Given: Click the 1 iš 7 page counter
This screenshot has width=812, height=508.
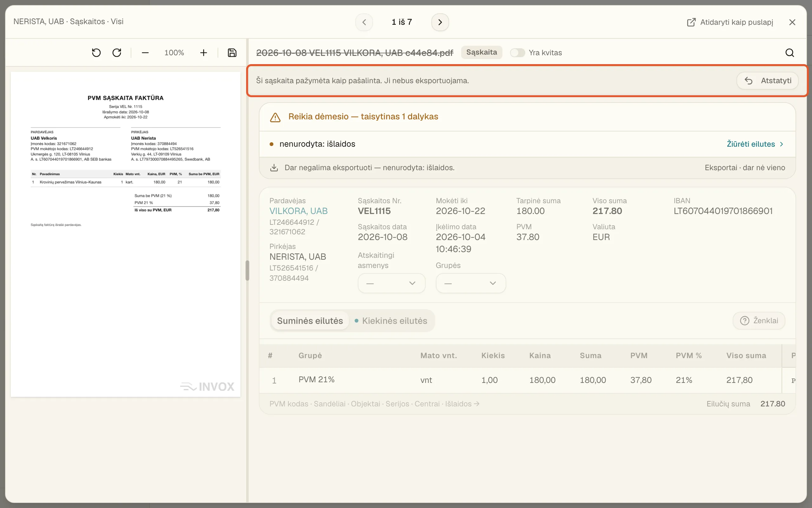Looking at the screenshot, I should click(402, 22).
